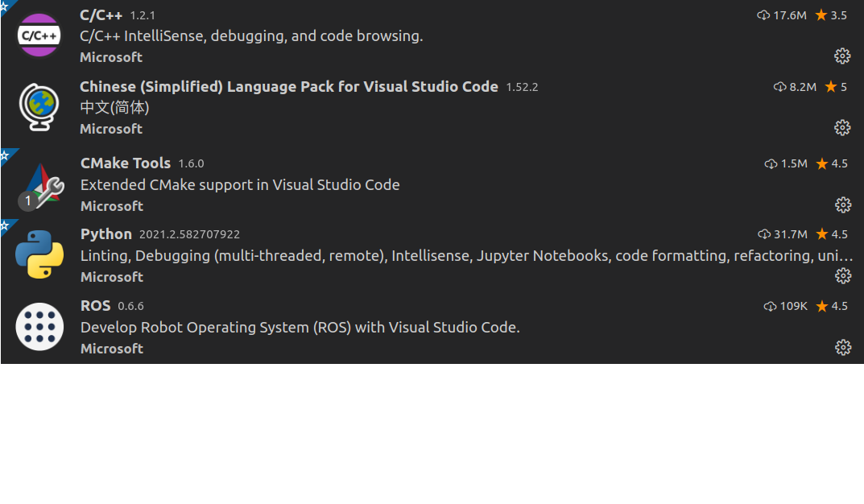Viewport: 864px width, 504px height.
Task: Click the Python Linting, Debugging description
Action: [467, 255]
